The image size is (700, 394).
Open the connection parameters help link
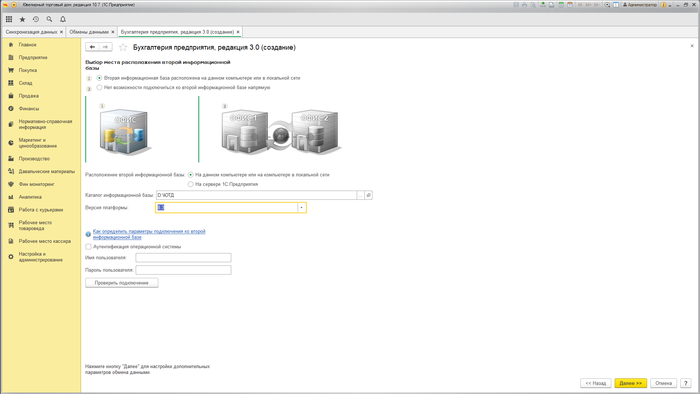[149, 234]
